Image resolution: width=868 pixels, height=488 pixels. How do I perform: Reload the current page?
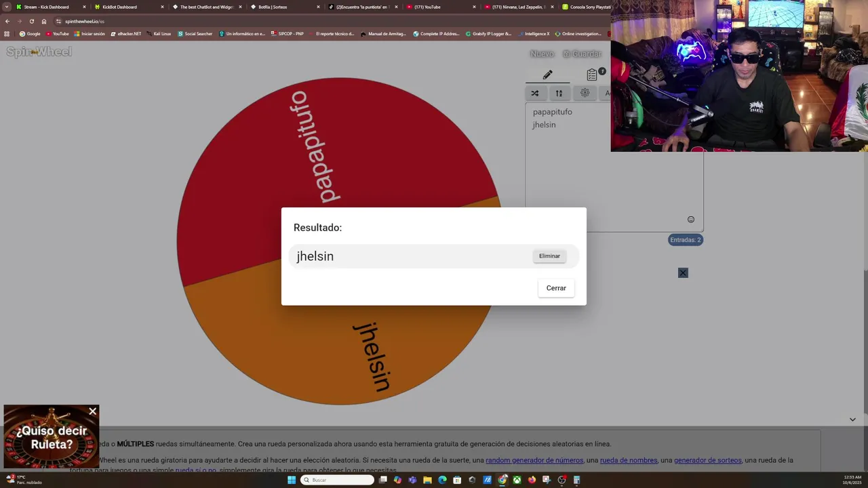(x=31, y=21)
